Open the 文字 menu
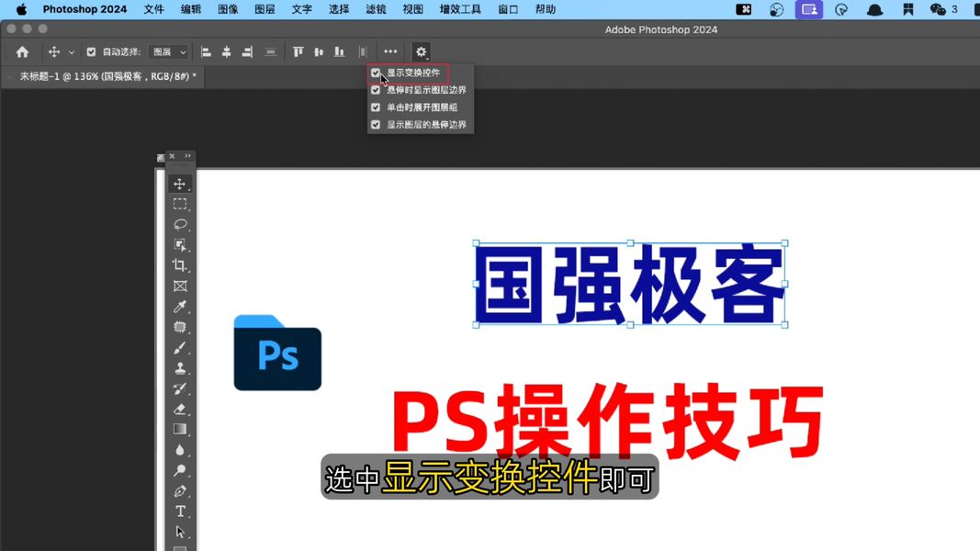The height and width of the screenshot is (551, 980). click(302, 9)
